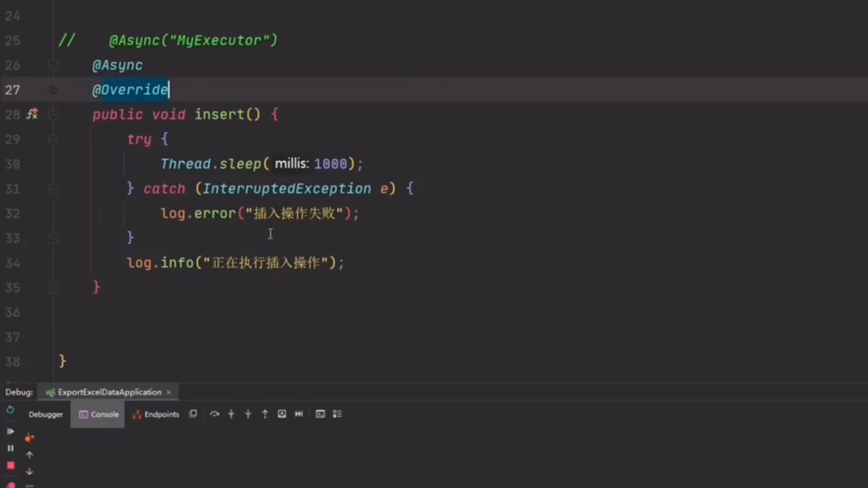
Task: Click Trace Current Stream Chain icon
Action: [337, 414]
